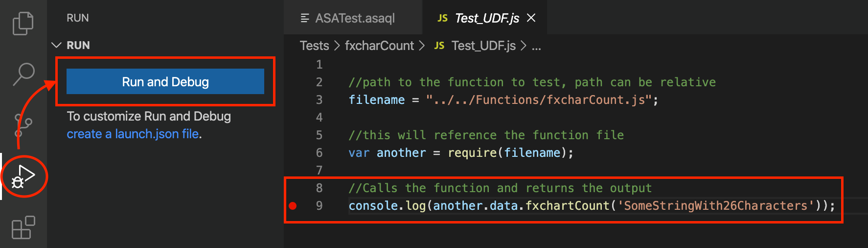868x248 pixels.
Task: Click the JS icon in breadcrumb path
Action: tap(439, 46)
